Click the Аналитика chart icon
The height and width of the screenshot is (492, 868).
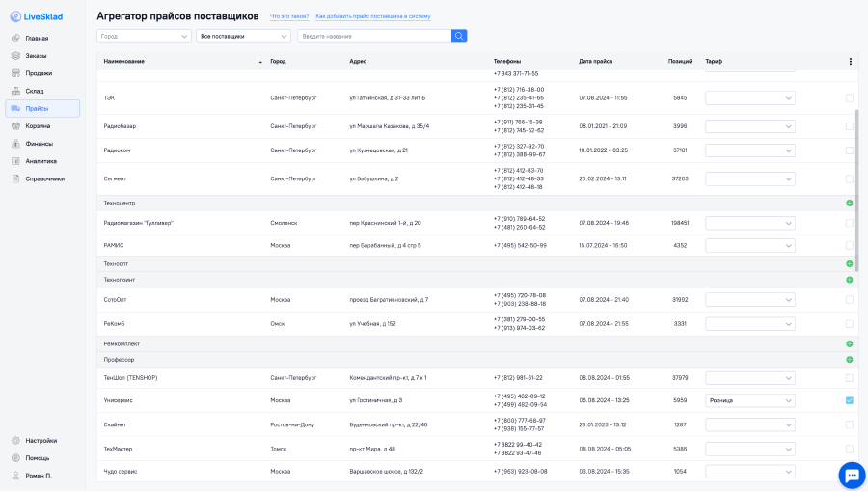pos(15,161)
